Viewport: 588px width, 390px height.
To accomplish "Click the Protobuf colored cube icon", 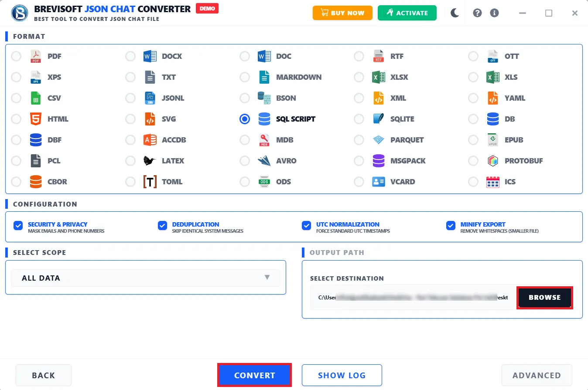I will click(493, 161).
